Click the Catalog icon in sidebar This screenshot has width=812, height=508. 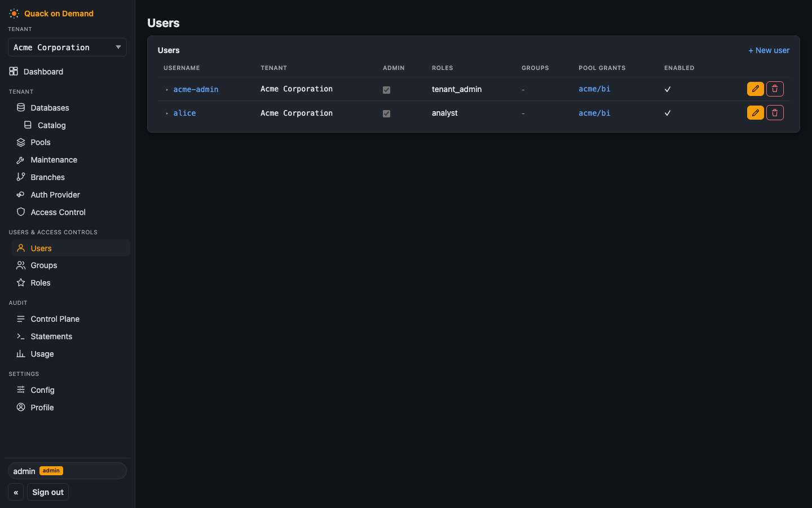[x=28, y=125]
